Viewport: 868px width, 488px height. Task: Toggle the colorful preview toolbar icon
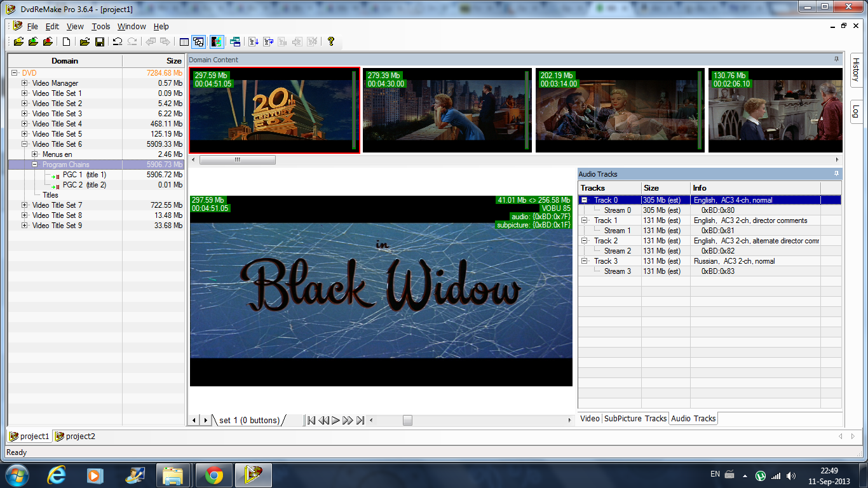tap(217, 42)
